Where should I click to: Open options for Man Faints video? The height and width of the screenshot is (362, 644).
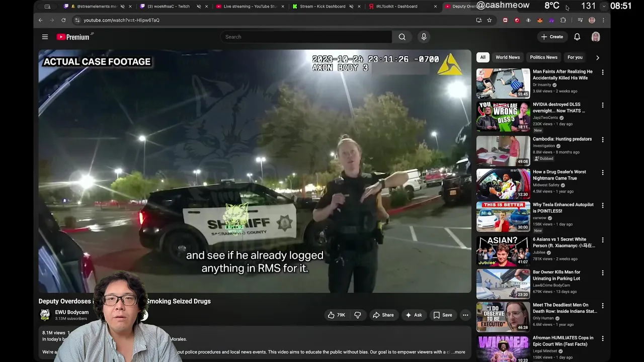click(x=602, y=72)
